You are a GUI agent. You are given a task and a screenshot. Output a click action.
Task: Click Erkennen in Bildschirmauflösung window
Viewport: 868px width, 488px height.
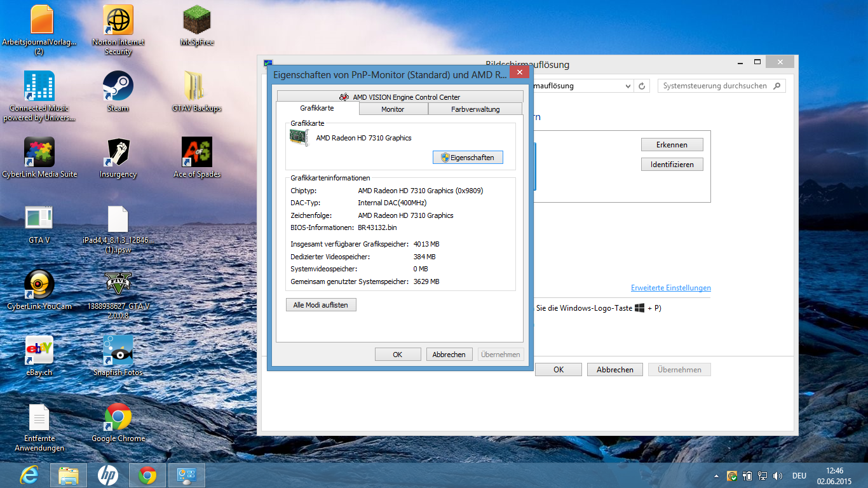point(672,145)
